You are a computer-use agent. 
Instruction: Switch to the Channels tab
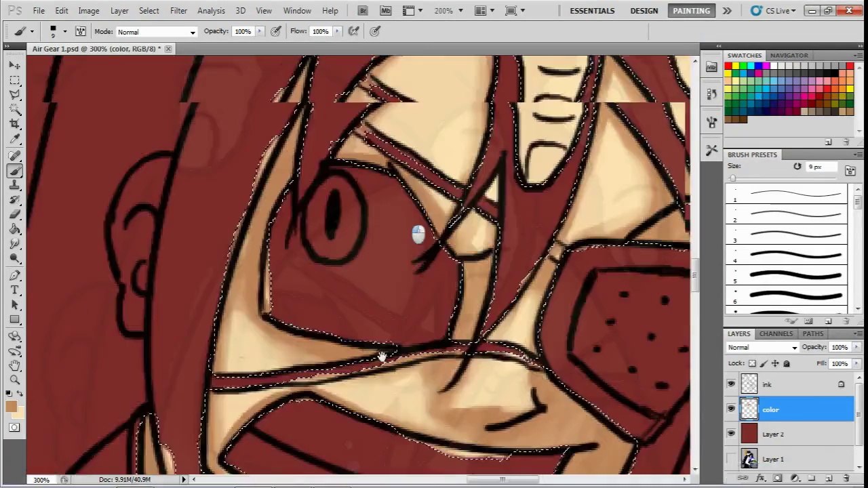pos(776,333)
